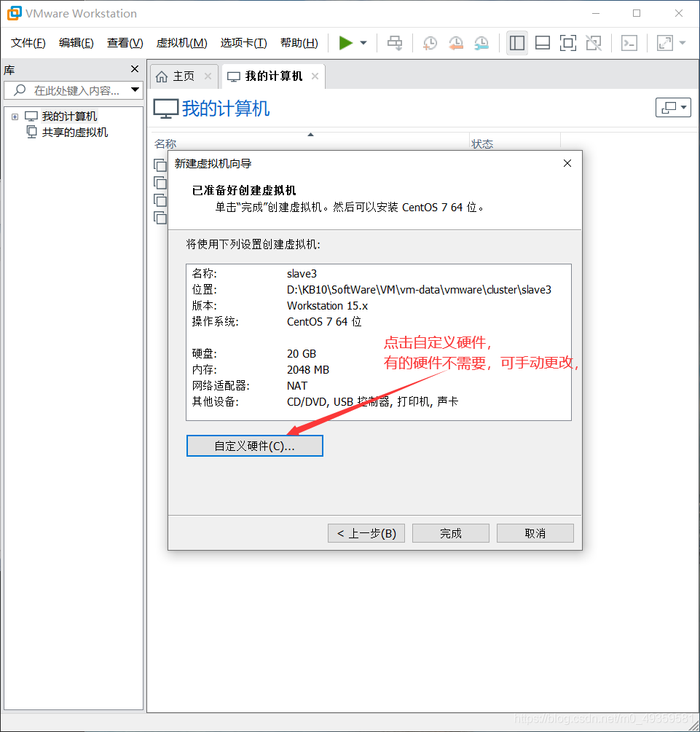Open the power options dropdown arrow
This screenshot has height=732, width=700.
363,43
